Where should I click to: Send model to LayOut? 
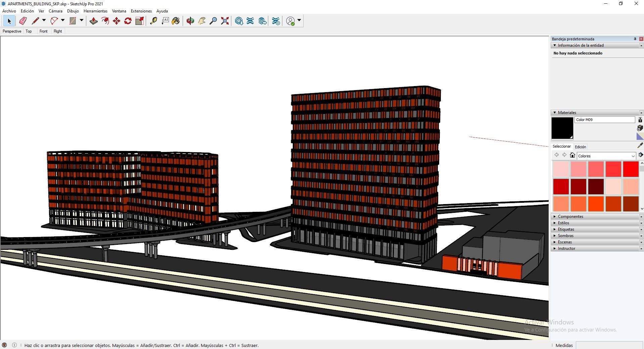pyautogui.click(x=263, y=21)
